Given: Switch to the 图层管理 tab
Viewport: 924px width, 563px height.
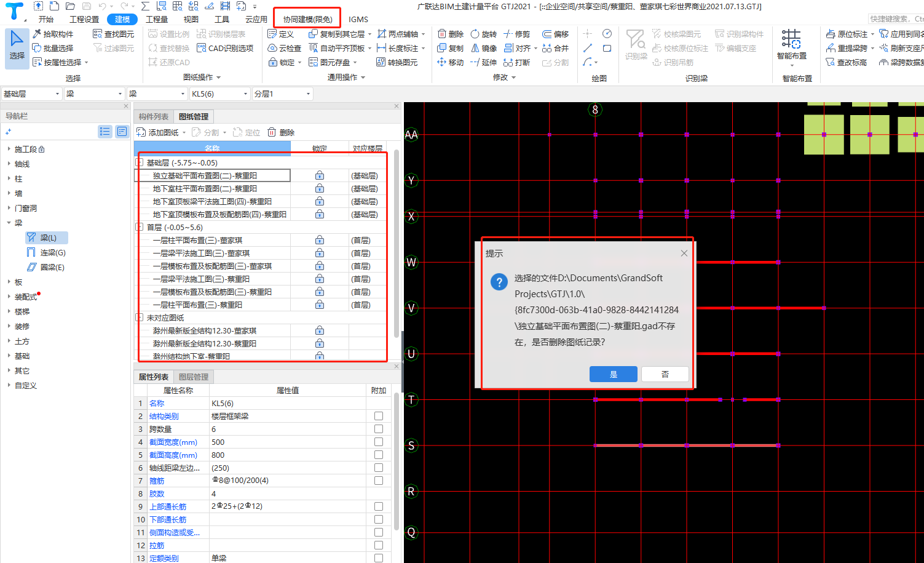Looking at the screenshot, I should pyautogui.click(x=194, y=377).
